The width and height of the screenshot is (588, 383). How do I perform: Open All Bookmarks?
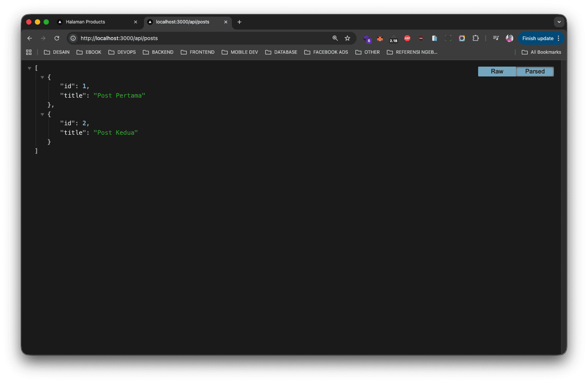pyautogui.click(x=541, y=52)
